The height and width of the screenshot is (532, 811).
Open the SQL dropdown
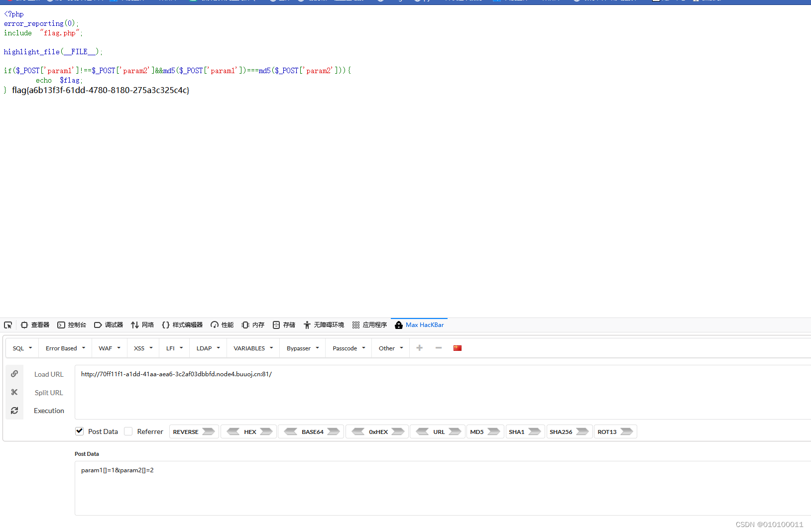tap(21, 348)
